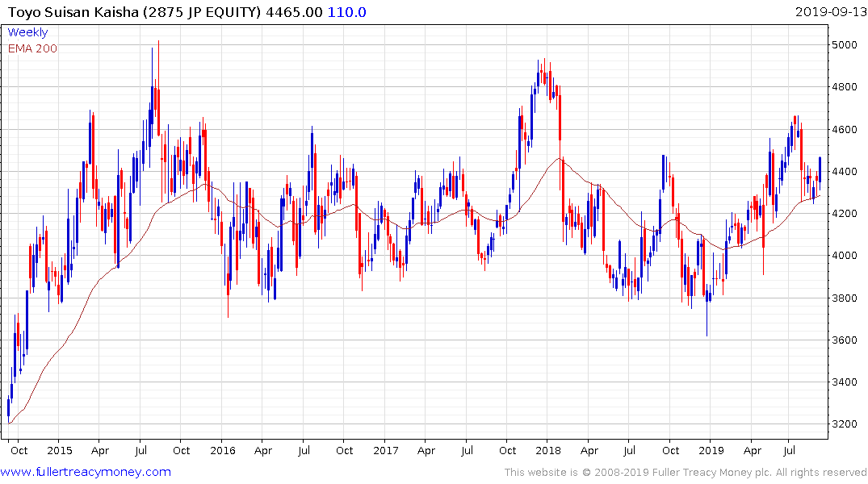Open the www.fullertreacymoney.com link
This screenshot has width=868, height=484.
(x=86, y=472)
